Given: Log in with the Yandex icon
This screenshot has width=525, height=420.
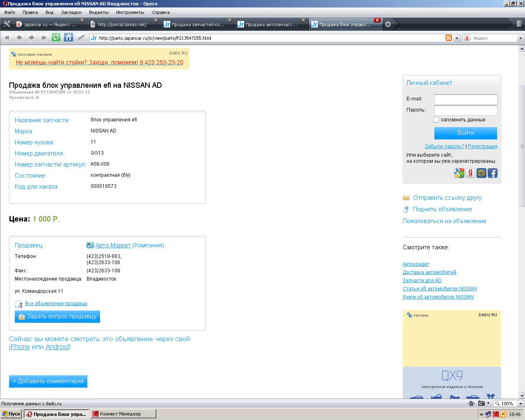Looking at the screenshot, I should click(470, 173).
